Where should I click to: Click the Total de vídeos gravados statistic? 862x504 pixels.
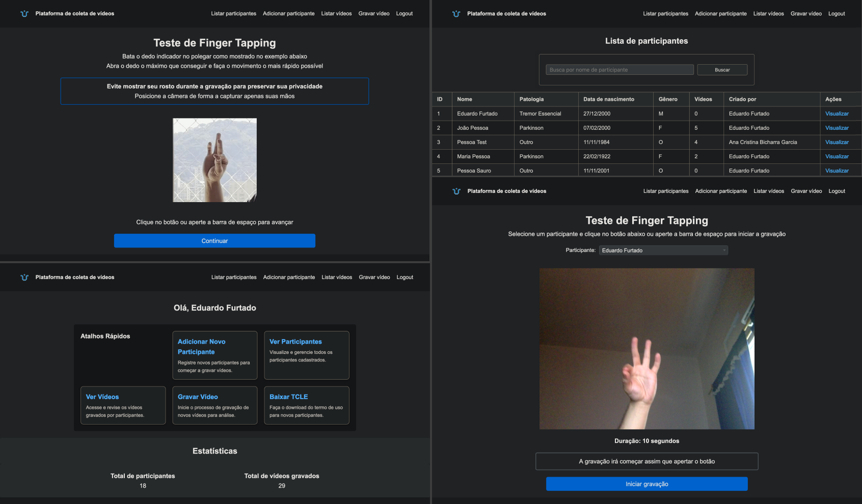point(282,481)
